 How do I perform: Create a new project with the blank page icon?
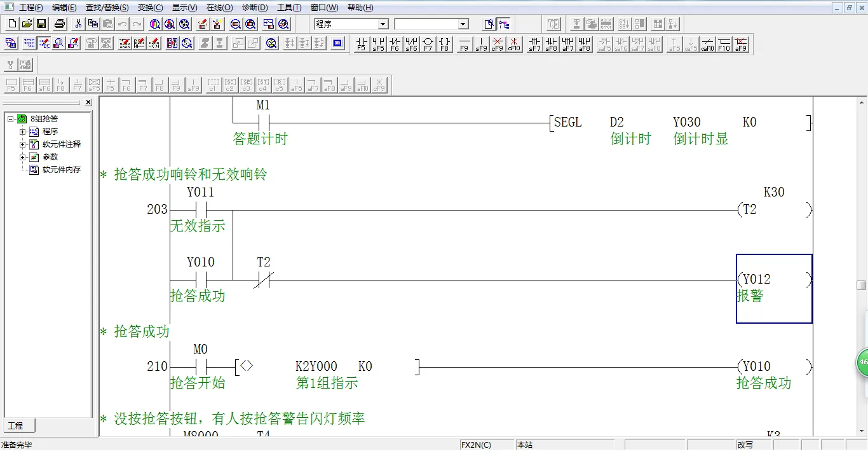pos(12,24)
